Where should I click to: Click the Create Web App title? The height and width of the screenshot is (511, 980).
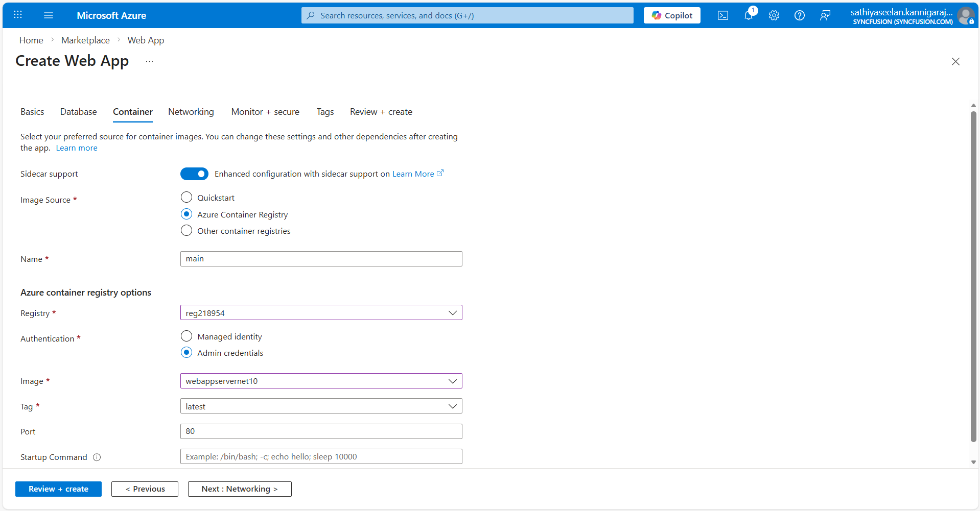[72, 61]
